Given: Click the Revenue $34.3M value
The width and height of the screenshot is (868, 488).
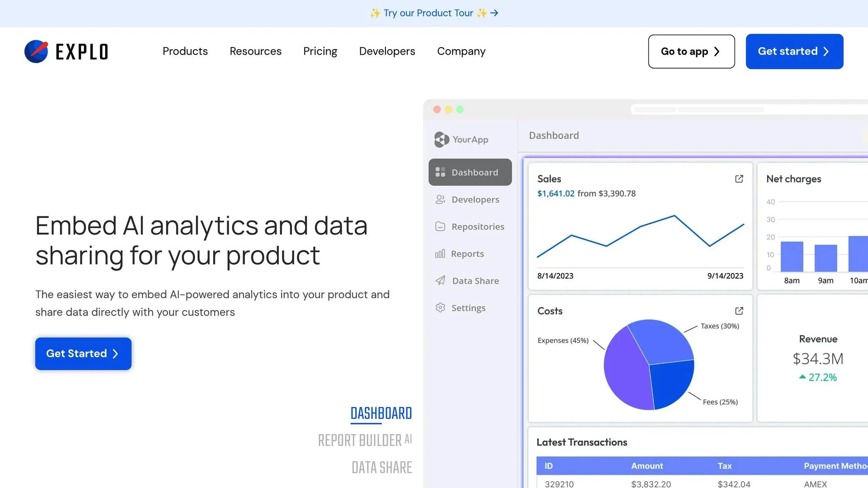Looking at the screenshot, I should pos(818,359).
